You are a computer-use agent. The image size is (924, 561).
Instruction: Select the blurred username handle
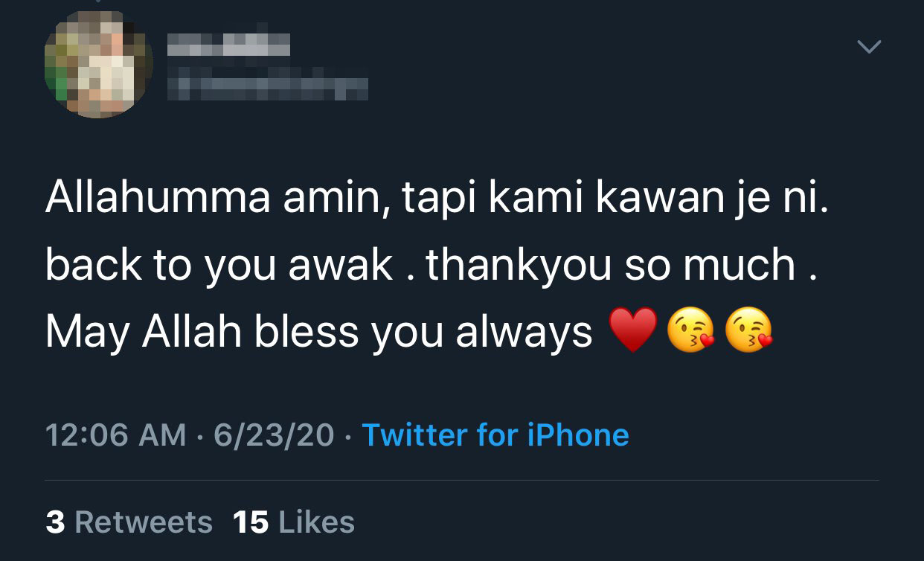267,88
